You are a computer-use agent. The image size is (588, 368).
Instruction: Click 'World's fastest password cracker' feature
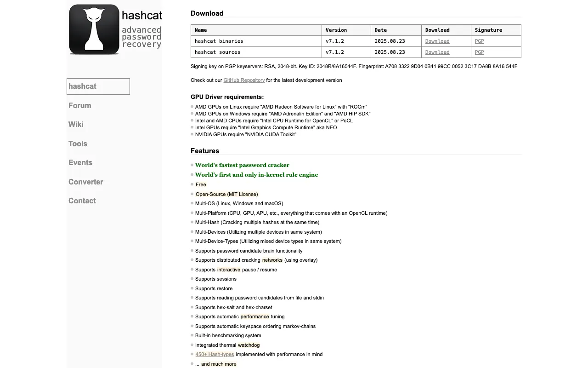[242, 165]
